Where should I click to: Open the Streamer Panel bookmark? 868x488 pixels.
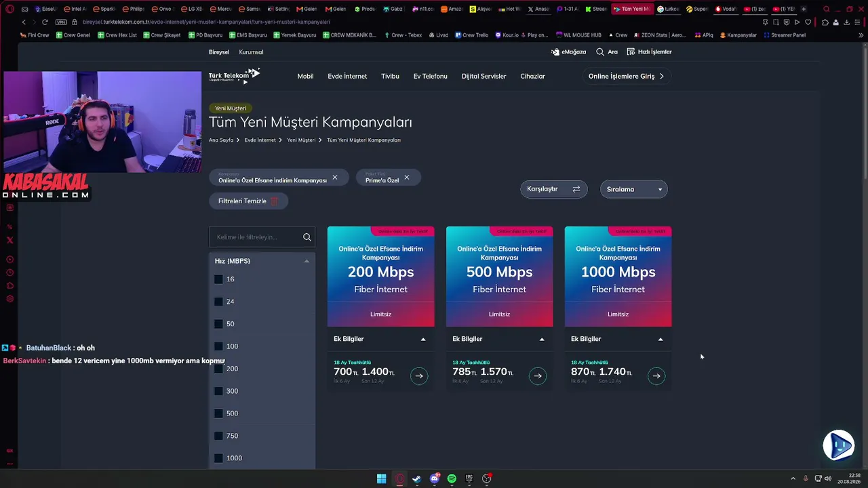click(785, 35)
